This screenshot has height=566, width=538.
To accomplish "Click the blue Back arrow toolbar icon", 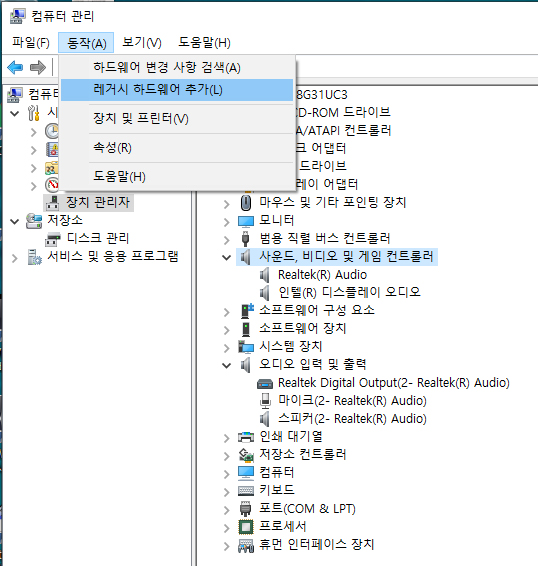I will pyautogui.click(x=15, y=68).
